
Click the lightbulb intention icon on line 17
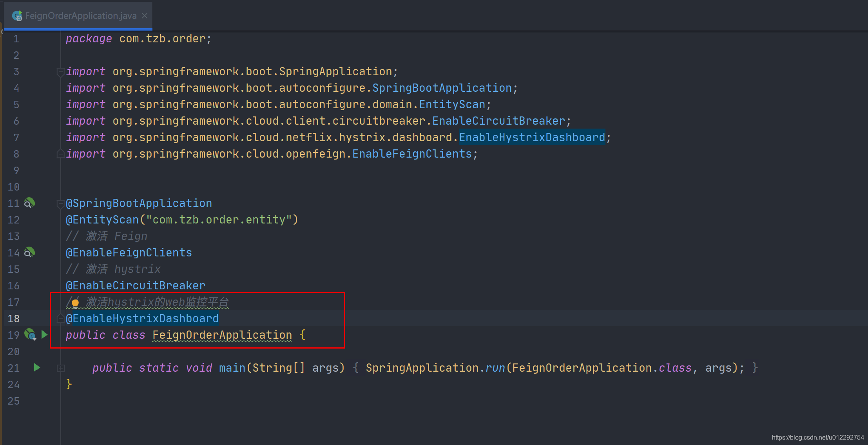coord(74,302)
